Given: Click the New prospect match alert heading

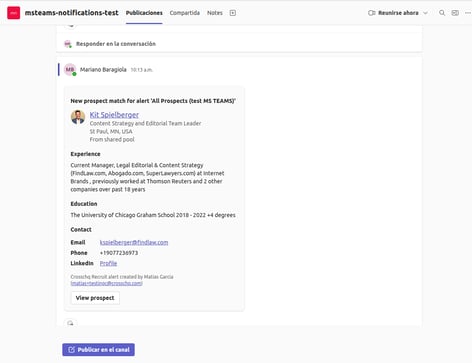Looking at the screenshot, I should coord(153,101).
